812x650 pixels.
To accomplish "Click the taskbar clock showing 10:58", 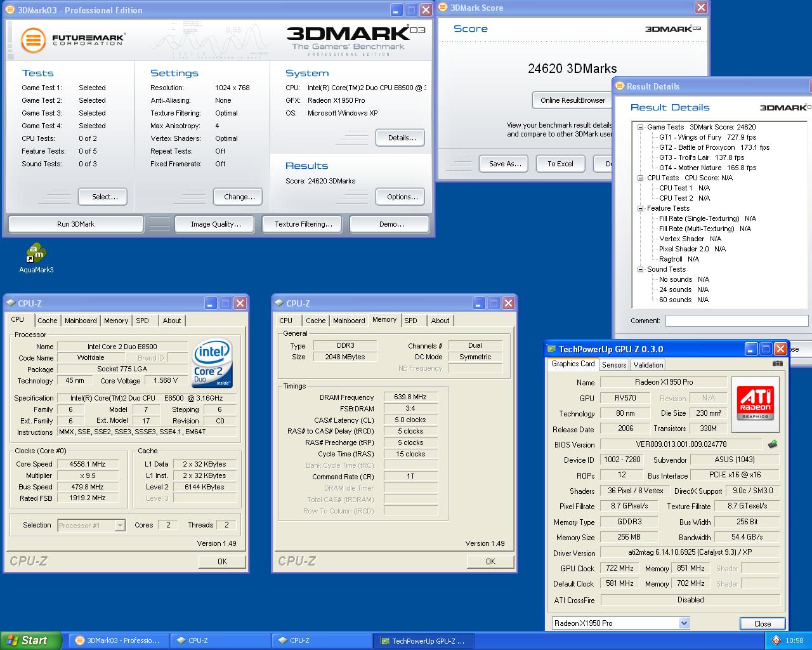I will pos(794,640).
